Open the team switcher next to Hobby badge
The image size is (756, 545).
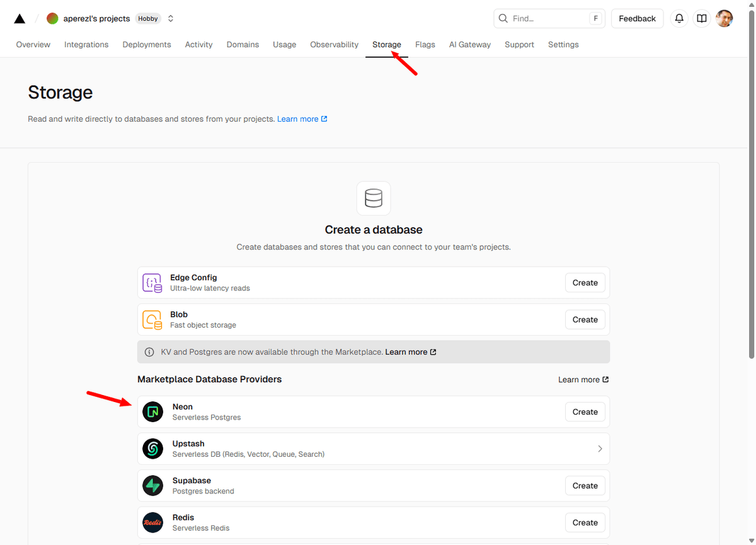pyautogui.click(x=171, y=19)
